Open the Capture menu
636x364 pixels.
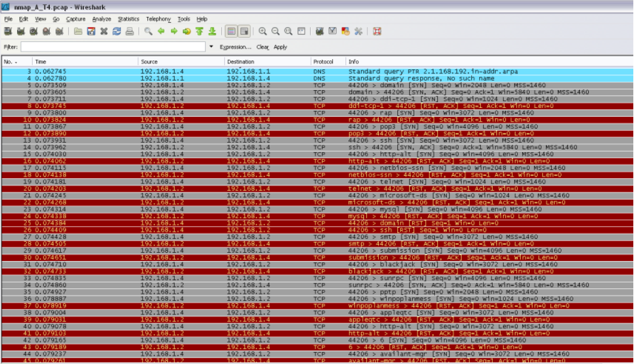(x=76, y=19)
